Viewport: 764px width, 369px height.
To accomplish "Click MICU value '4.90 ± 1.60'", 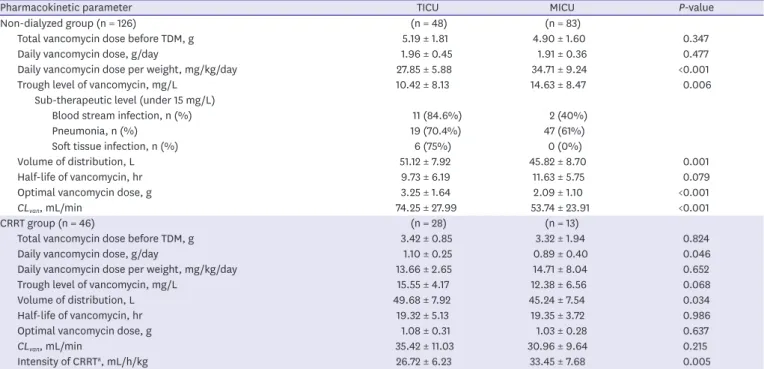I will pos(559,39).
